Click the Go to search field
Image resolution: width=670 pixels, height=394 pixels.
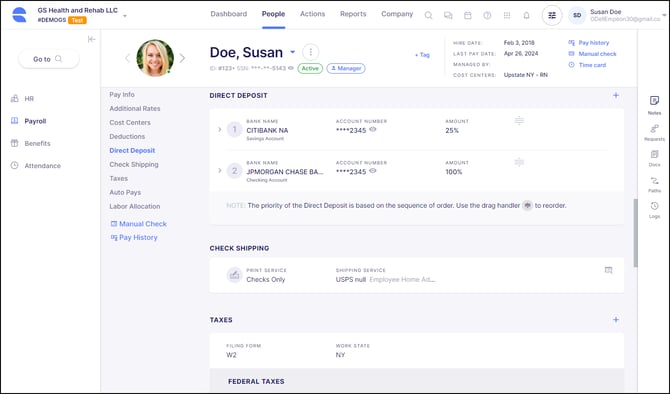(48, 59)
